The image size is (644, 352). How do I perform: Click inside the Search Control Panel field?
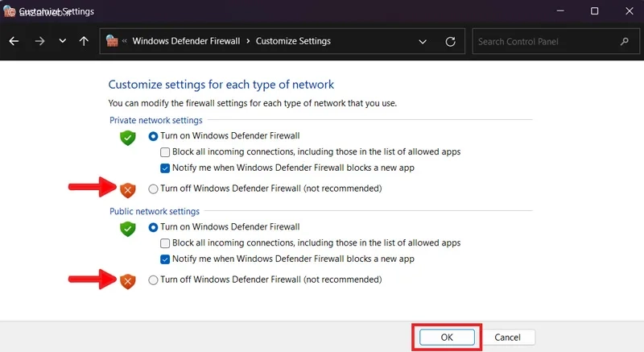[x=543, y=41]
